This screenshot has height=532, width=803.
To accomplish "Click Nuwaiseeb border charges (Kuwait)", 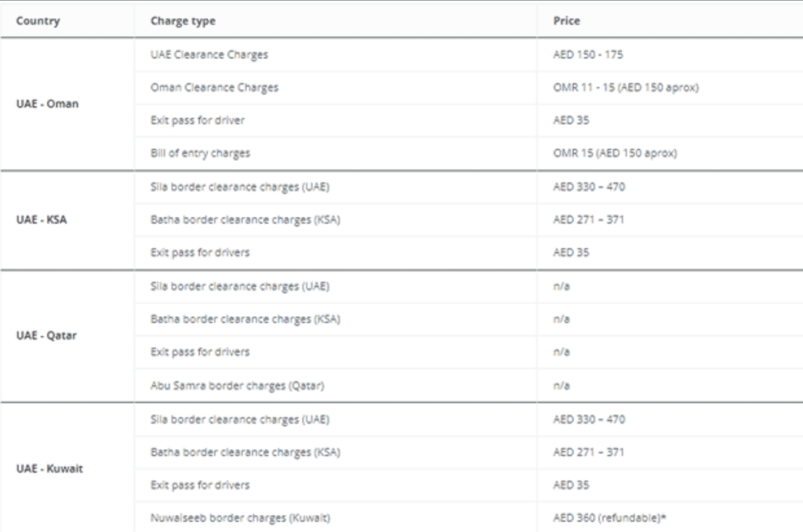I will (240, 518).
